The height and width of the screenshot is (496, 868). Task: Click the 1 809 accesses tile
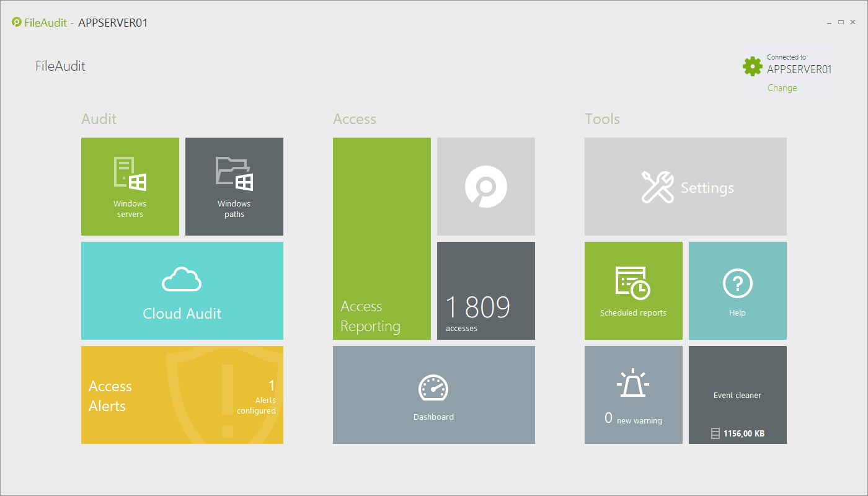tap(486, 291)
